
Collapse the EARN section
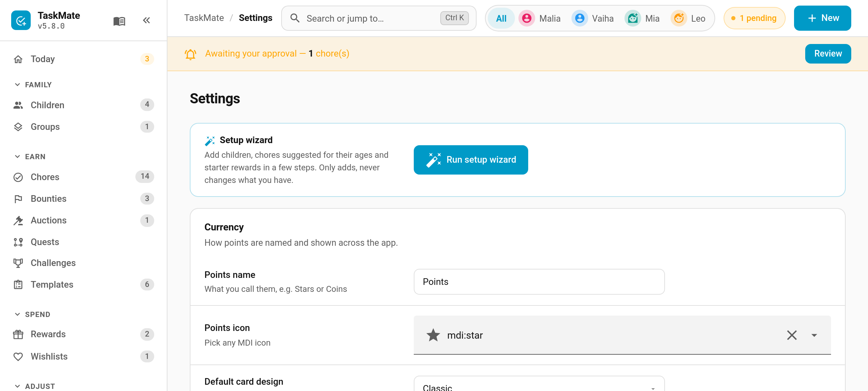click(30, 157)
